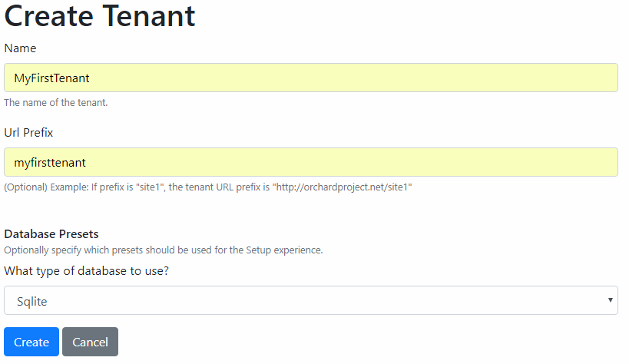This screenshot has height=364, width=629.
Task: Open the Sqlite database type dropdown
Action: [x=311, y=300]
